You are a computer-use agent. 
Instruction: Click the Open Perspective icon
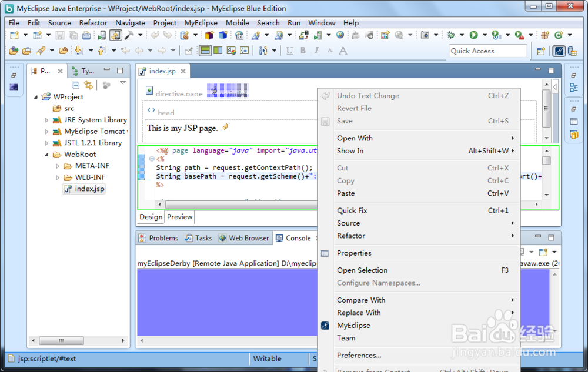(x=541, y=51)
